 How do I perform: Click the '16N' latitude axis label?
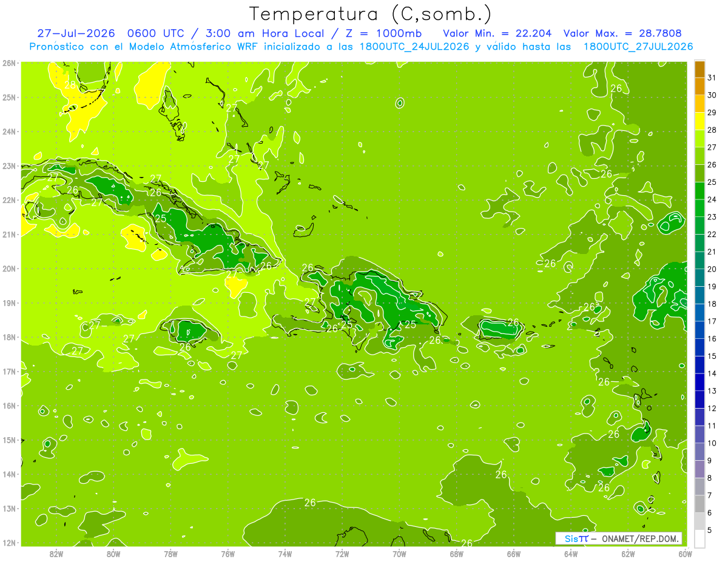tap(9, 406)
